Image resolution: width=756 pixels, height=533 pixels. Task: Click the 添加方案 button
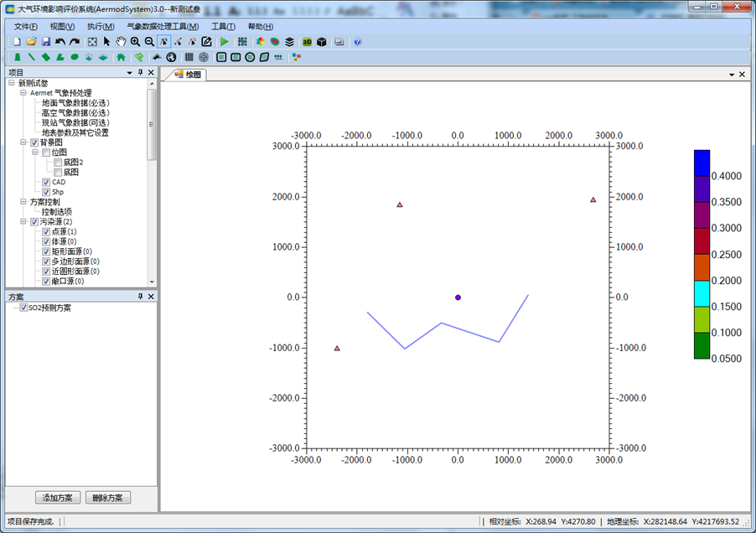pyautogui.click(x=58, y=498)
